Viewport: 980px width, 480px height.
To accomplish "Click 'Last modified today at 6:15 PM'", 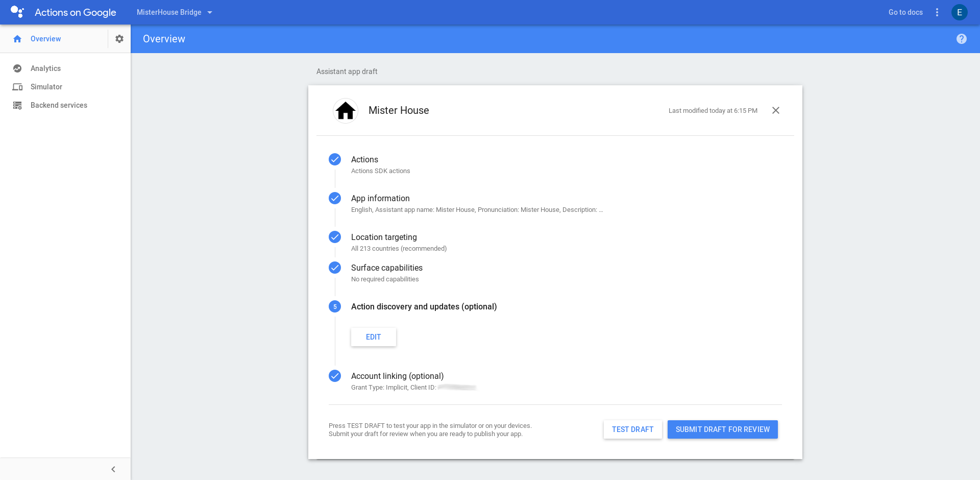I will coord(713,111).
